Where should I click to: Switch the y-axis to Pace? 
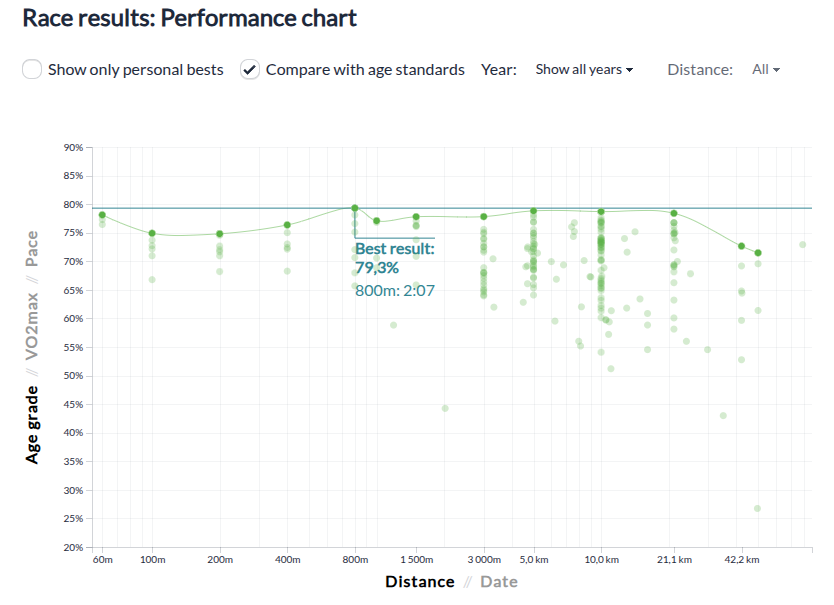[33, 249]
